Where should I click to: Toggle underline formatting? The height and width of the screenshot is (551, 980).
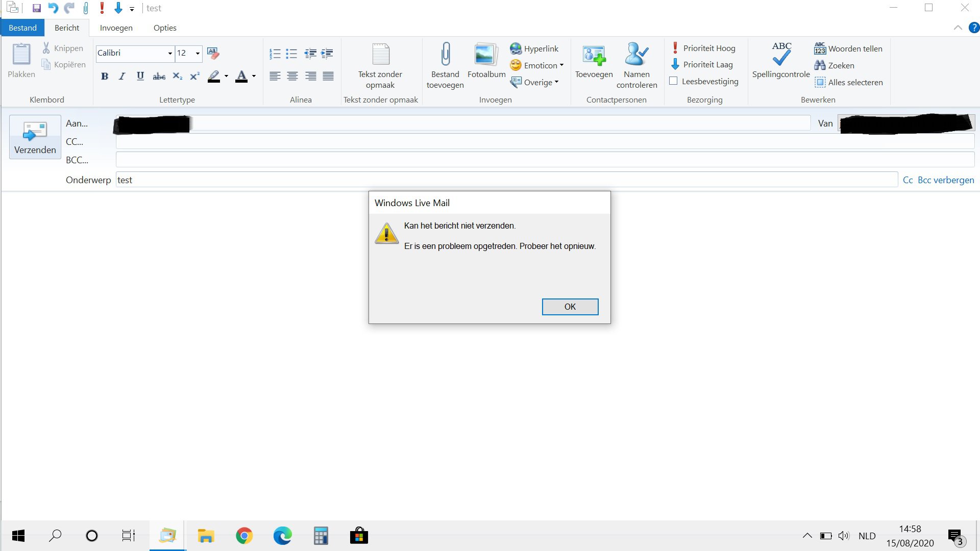pyautogui.click(x=140, y=77)
